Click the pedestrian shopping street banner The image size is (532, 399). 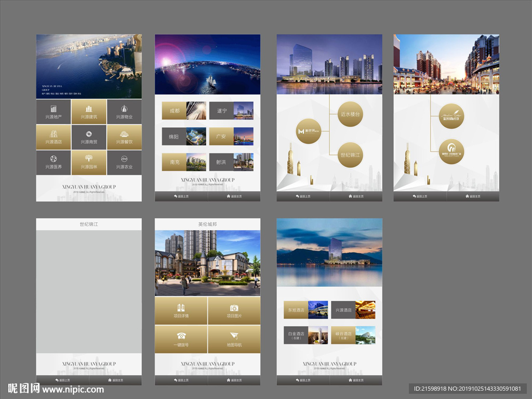click(446, 64)
